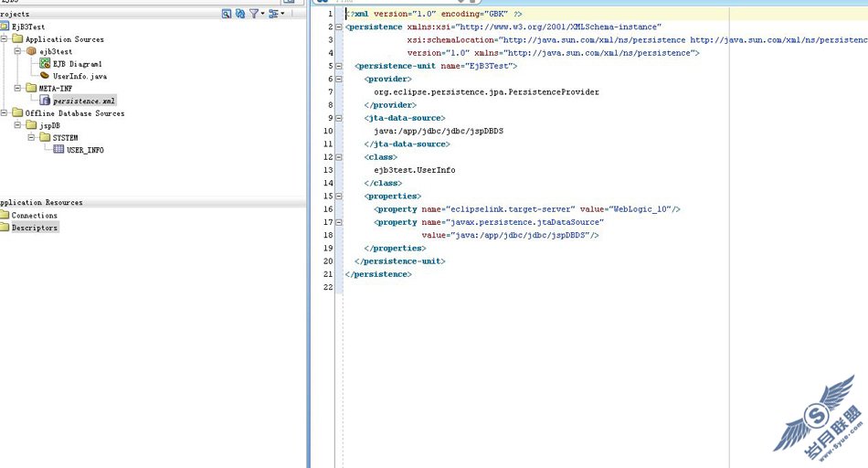Click the EjB3Test project icon
868x468 pixels.
(x=5, y=26)
